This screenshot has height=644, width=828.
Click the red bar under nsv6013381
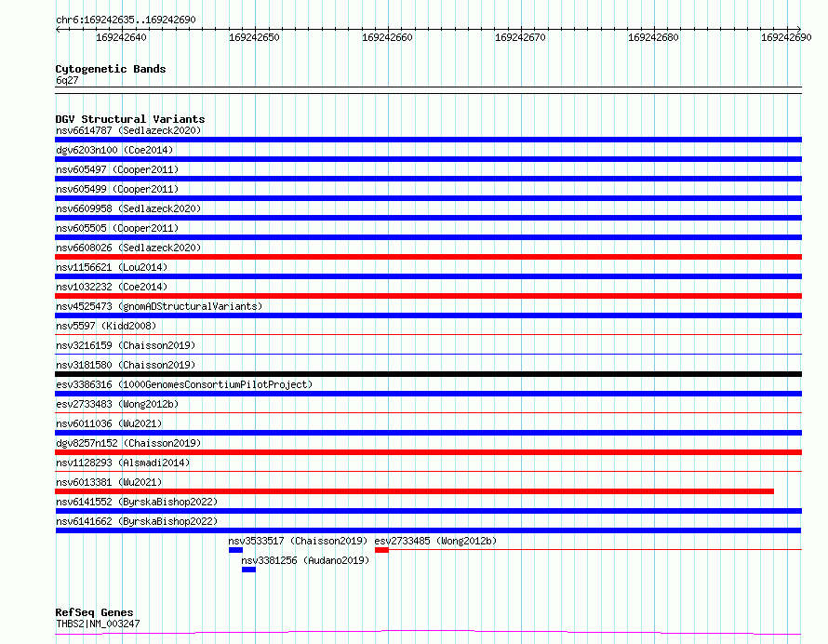[415, 491]
